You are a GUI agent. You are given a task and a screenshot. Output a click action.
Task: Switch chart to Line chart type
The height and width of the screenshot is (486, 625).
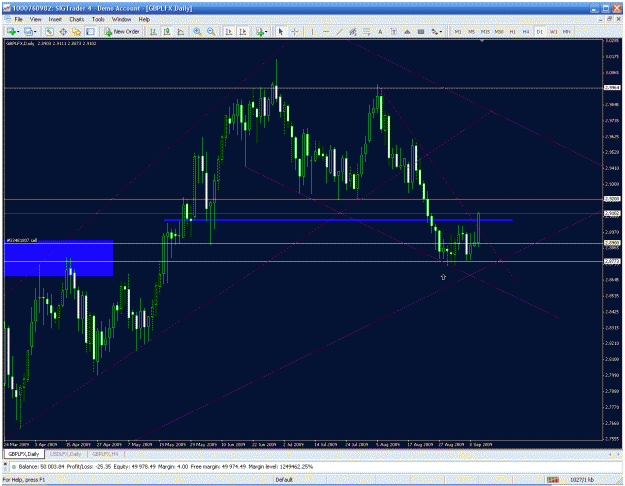pyautogui.click(x=180, y=31)
